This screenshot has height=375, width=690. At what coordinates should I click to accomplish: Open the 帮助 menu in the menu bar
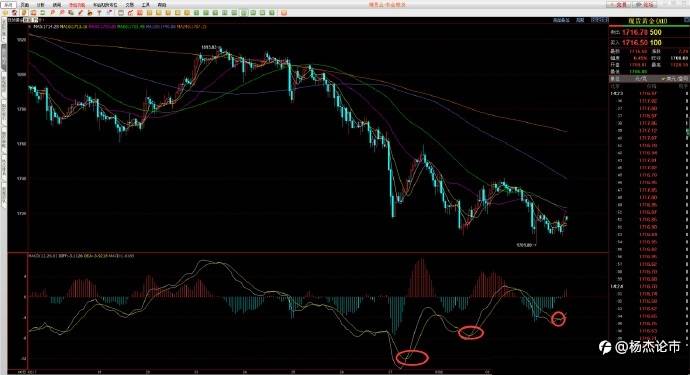pyautogui.click(x=162, y=5)
